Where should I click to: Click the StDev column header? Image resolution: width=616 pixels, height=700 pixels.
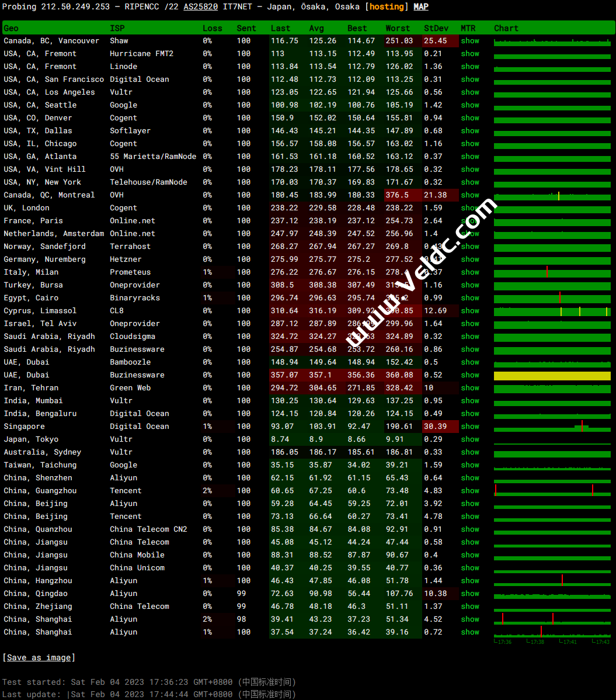(x=436, y=28)
